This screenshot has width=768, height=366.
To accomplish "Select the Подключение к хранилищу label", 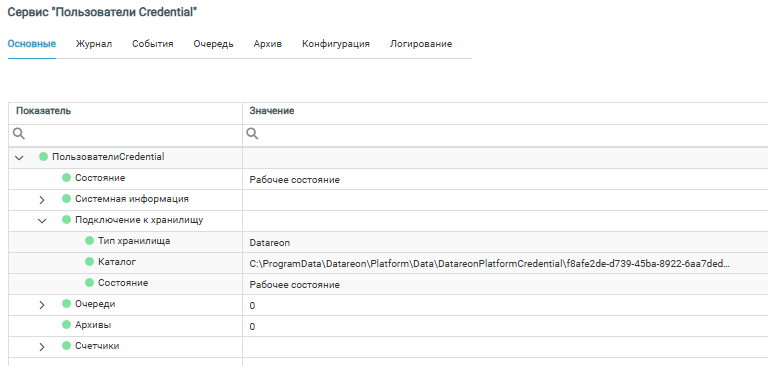I will coord(139,220).
